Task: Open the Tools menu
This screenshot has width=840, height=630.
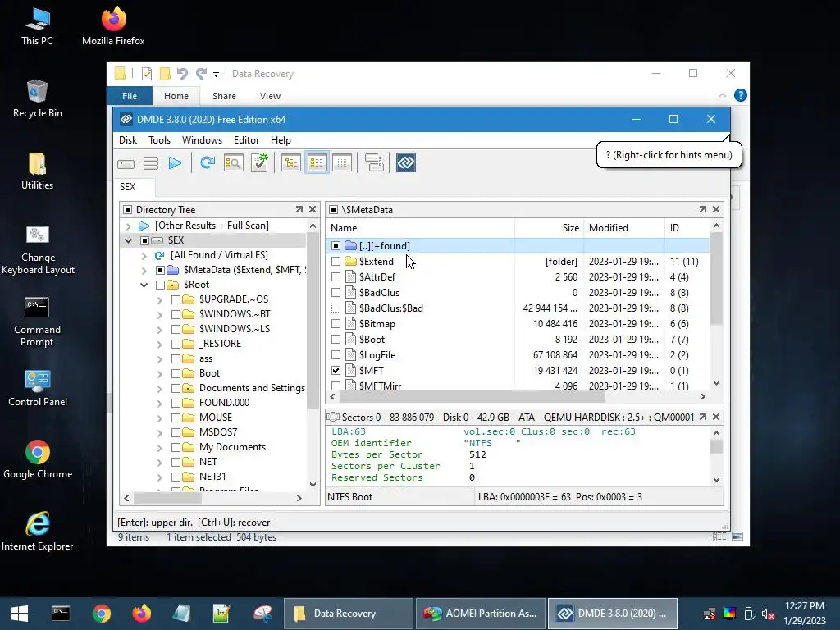Action: tap(160, 139)
